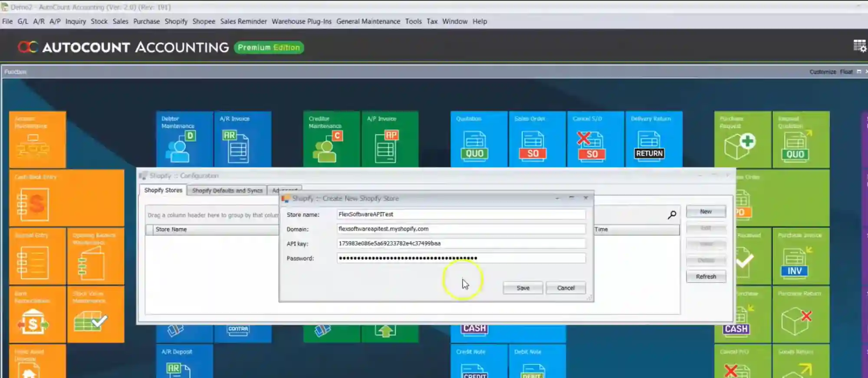
Task: Switch to the Shopify Stores tab
Action: (163, 190)
